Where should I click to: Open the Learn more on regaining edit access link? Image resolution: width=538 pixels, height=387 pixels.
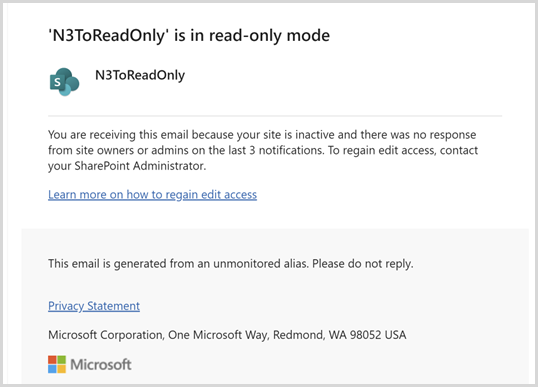(x=152, y=195)
